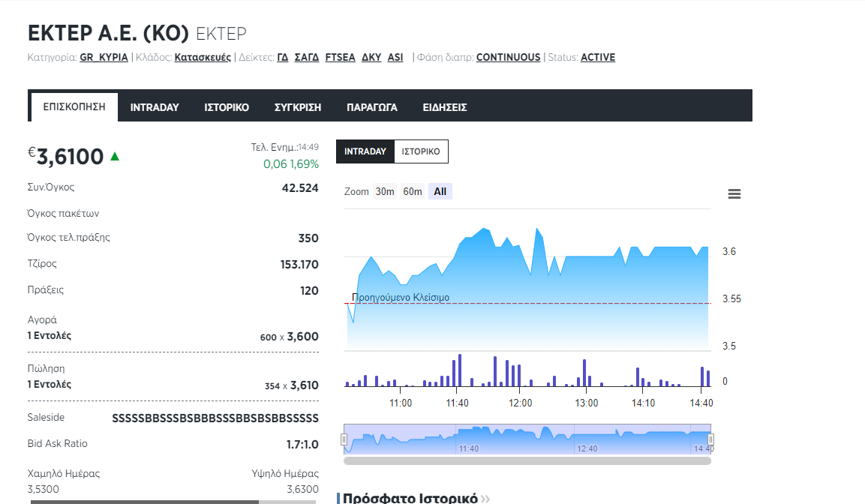This screenshot has width=865, height=504.
Task: Set chart zoom to 60m
Action: point(413,191)
